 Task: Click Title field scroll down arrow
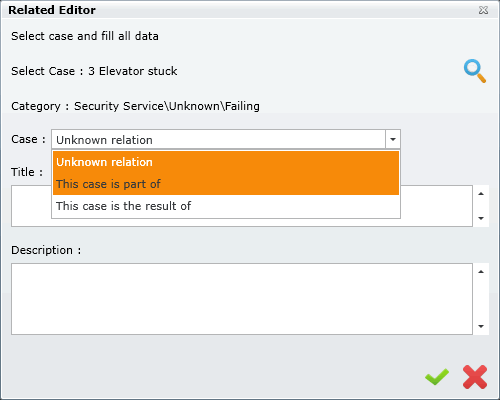click(481, 218)
